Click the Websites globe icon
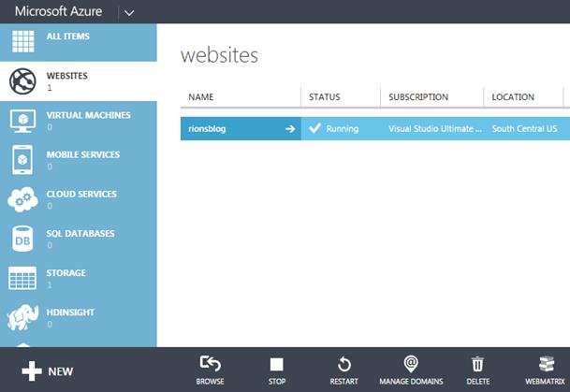This screenshot has width=570, height=392. tap(22, 81)
